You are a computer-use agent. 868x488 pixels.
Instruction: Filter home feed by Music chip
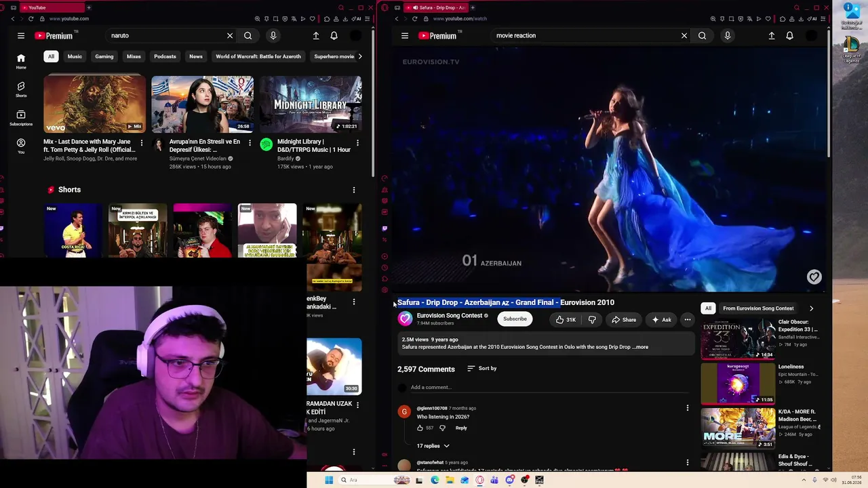click(x=75, y=57)
